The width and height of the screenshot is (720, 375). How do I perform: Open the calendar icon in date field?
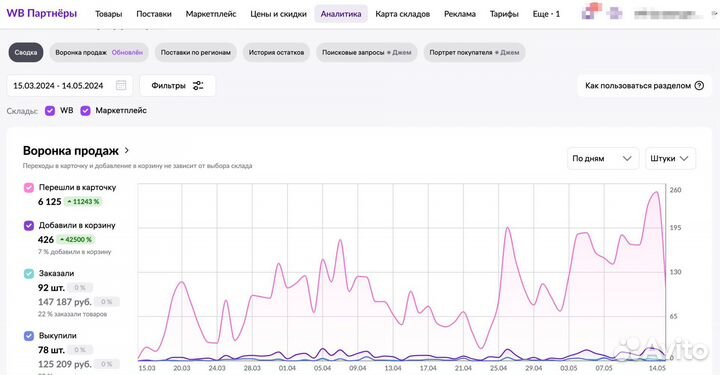(121, 85)
